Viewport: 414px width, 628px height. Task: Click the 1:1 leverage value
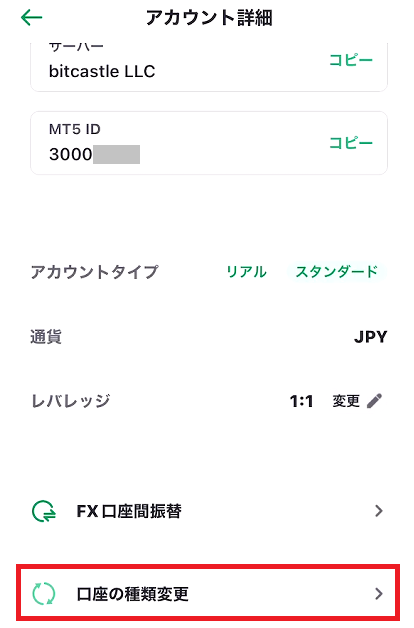[x=301, y=401]
